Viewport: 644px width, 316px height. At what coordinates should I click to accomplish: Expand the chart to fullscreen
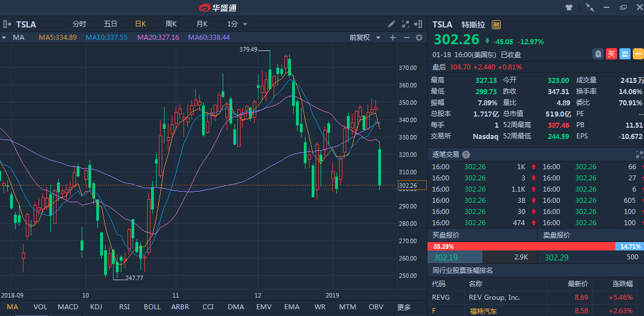point(405,24)
